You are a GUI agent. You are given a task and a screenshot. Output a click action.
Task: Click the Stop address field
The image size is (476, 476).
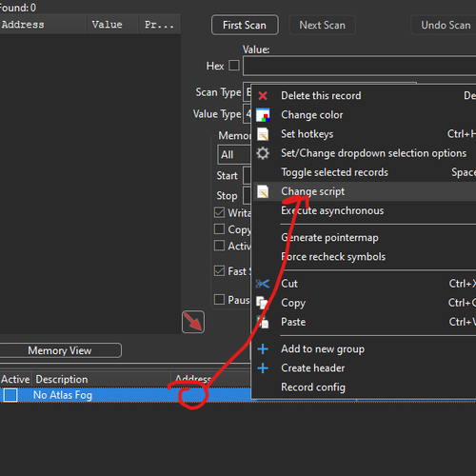(248, 195)
